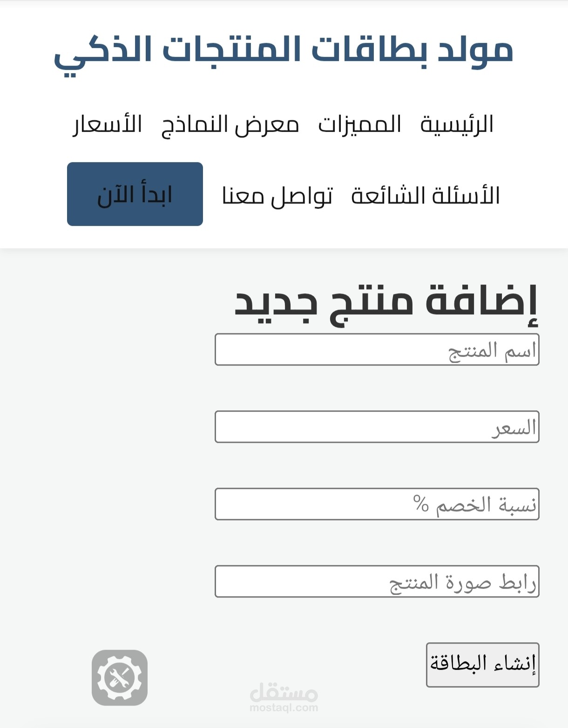The image size is (568, 728).
Task: Open the المميزات features section
Action: 359,124
